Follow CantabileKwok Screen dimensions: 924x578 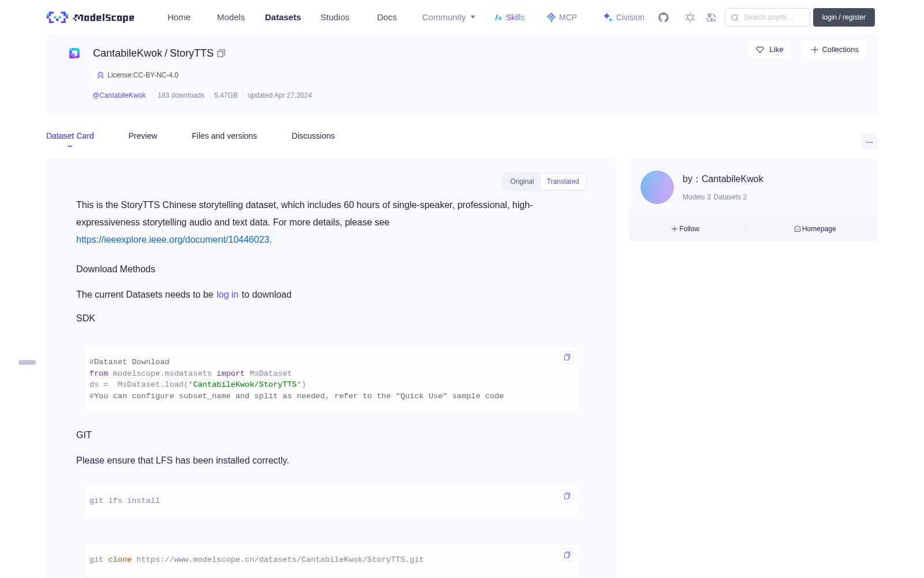click(685, 229)
